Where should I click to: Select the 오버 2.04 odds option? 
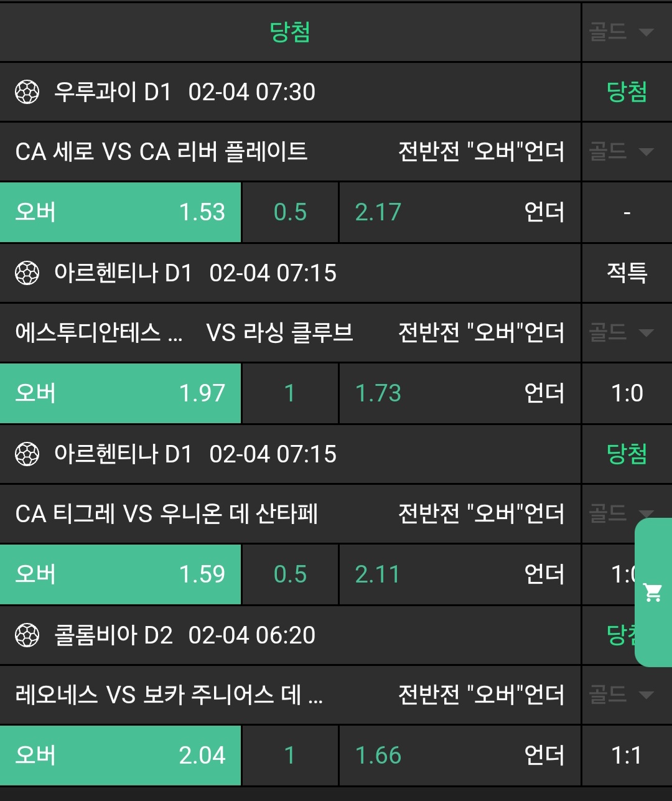pyautogui.click(x=120, y=756)
